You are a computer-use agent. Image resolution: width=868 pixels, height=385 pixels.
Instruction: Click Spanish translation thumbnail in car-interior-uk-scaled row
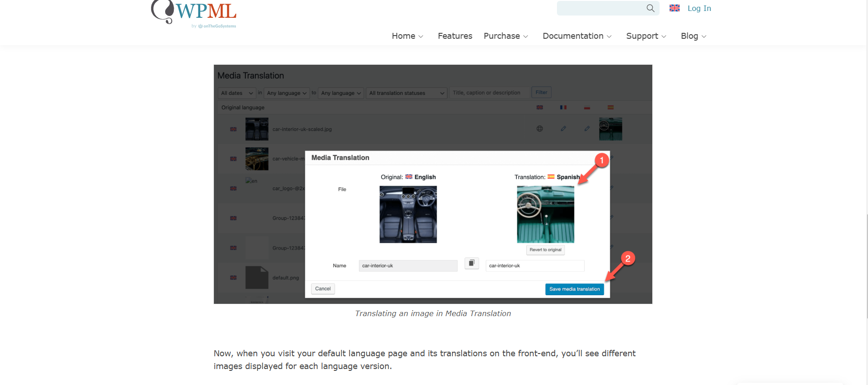[611, 129]
